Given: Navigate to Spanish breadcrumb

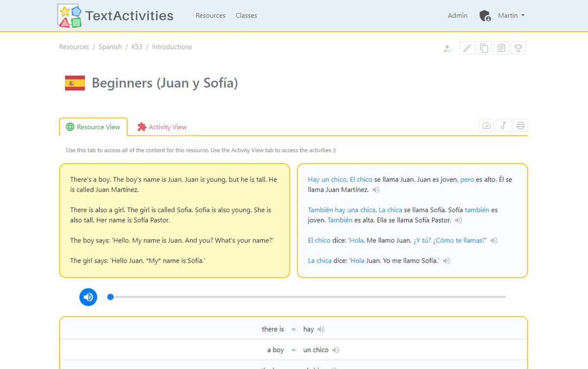Looking at the screenshot, I should tap(110, 47).
